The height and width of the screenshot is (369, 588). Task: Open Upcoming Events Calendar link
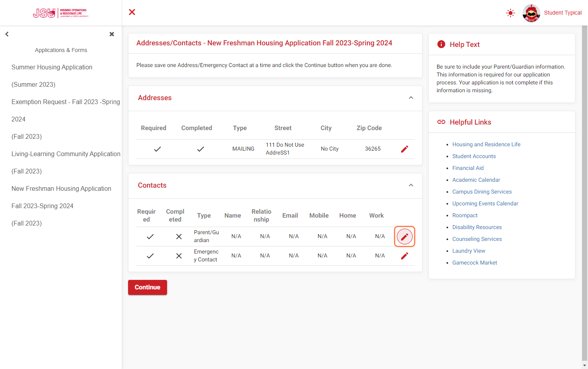[485, 203]
